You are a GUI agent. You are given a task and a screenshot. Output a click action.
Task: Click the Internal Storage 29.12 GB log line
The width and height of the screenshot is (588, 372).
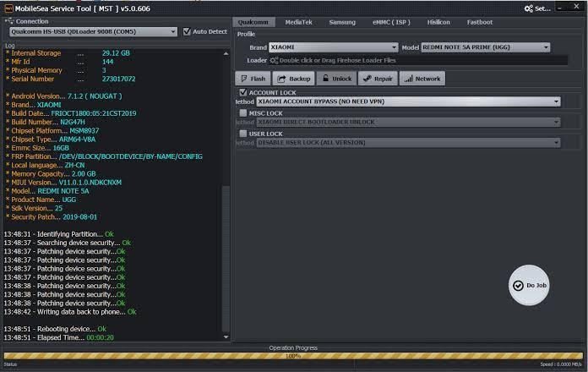[x=68, y=53]
